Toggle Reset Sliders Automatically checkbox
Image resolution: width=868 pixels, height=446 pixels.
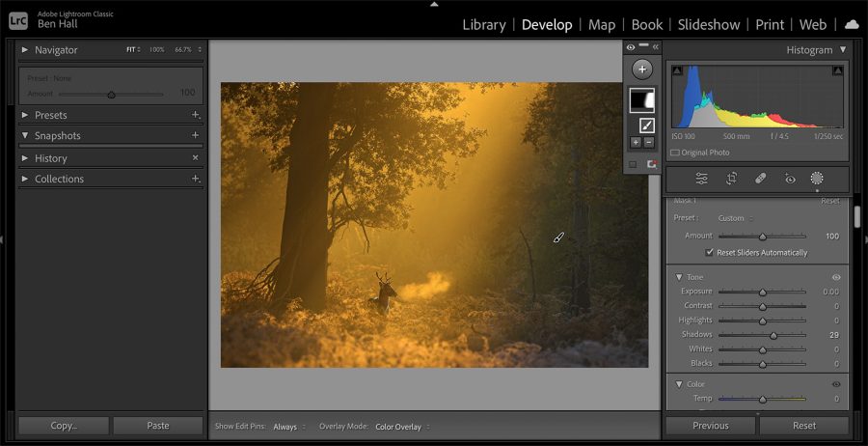tap(709, 252)
